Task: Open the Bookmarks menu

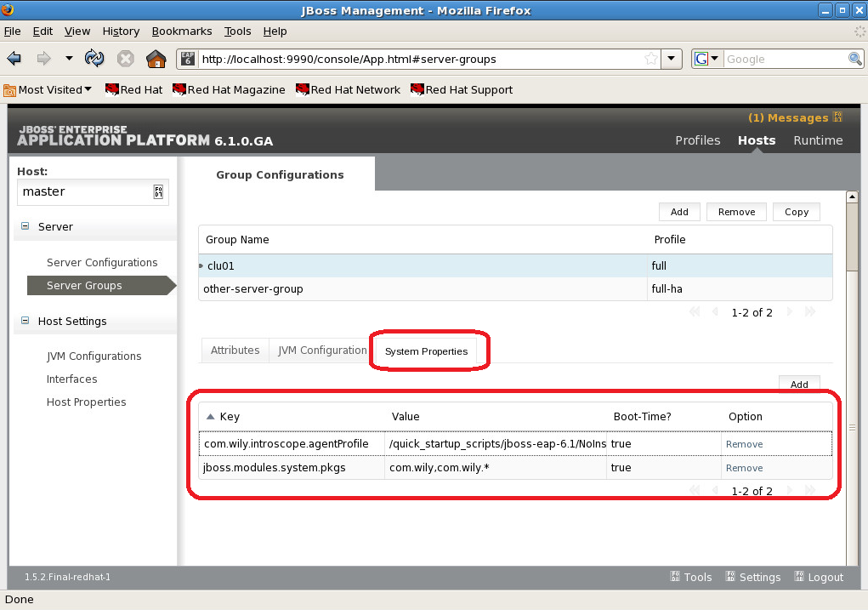Action: [182, 31]
